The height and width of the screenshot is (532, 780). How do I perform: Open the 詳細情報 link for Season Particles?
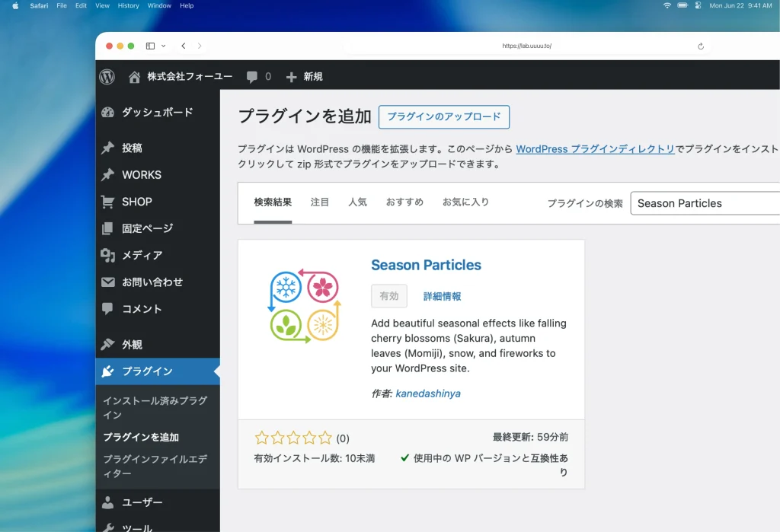point(442,296)
